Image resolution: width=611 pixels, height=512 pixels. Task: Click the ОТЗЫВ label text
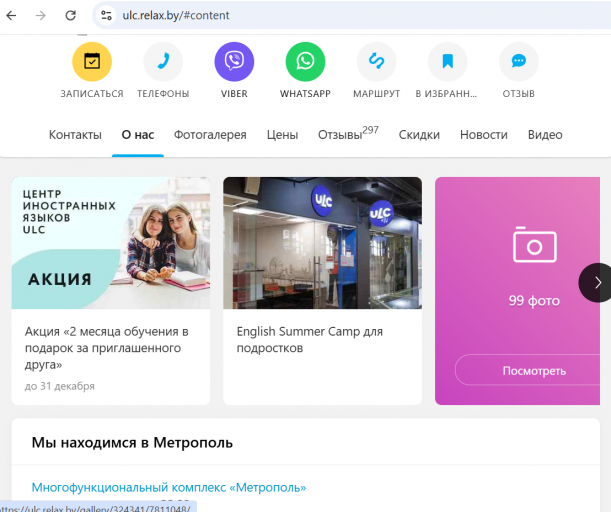519,94
